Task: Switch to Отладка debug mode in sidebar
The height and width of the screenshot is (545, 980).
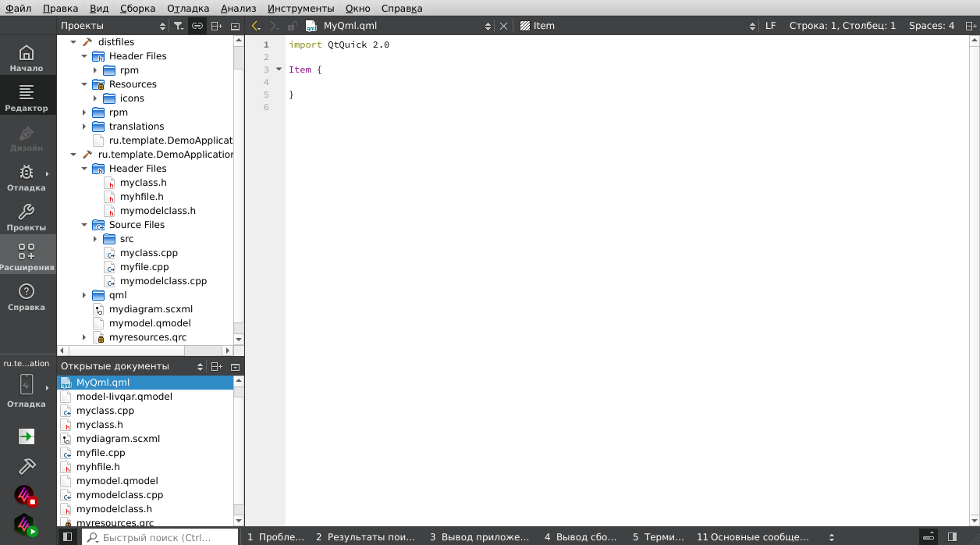Action: 27,177
